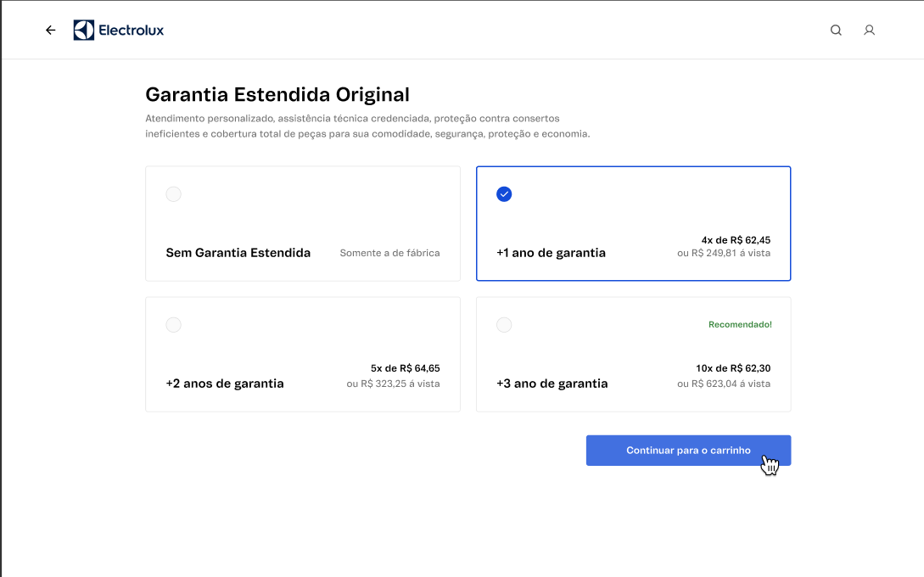The width and height of the screenshot is (924, 577).
Task: Click the Electrolux logo emblem
Action: (x=84, y=31)
